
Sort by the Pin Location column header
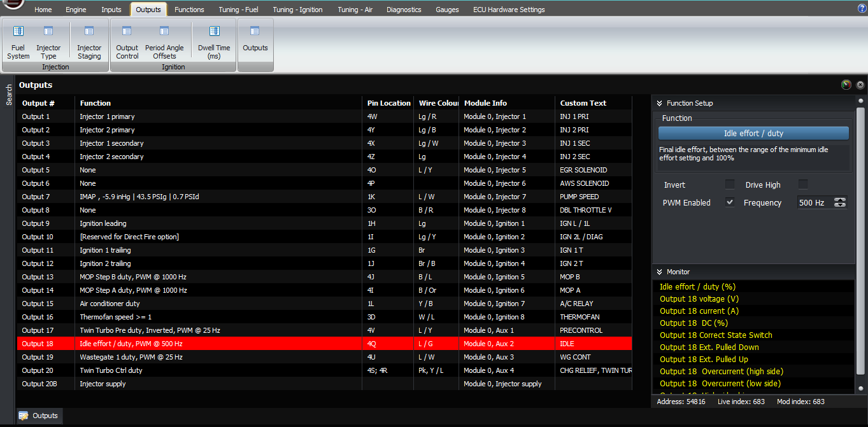[x=388, y=103]
